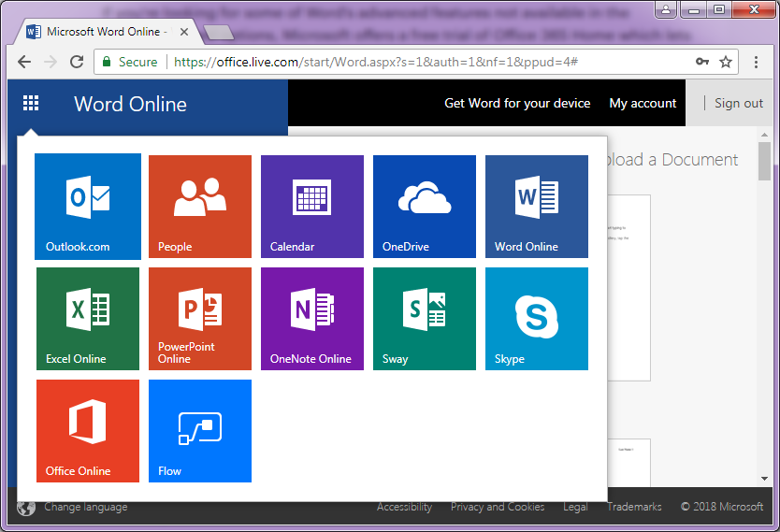This screenshot has height=532, width=780.
Task: Click Get Word for your device
Action: (x=517, y=103)
